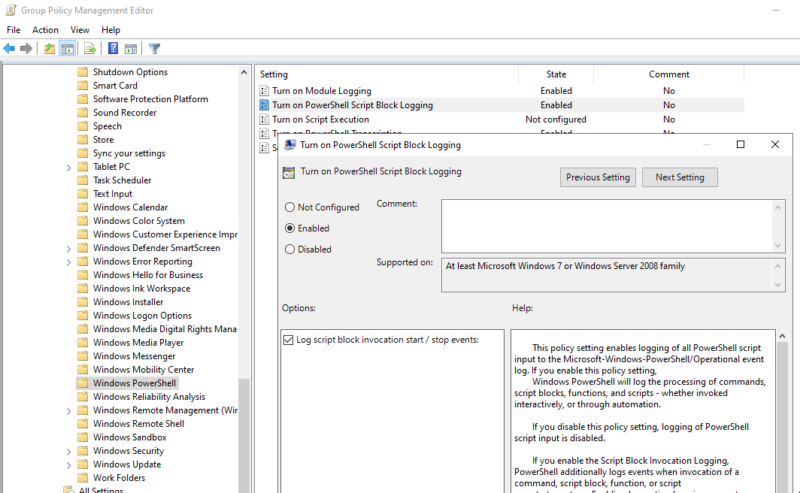Expand the Tablet PC tree node
The width and height of the screenshot is (800, 493).
69,167
